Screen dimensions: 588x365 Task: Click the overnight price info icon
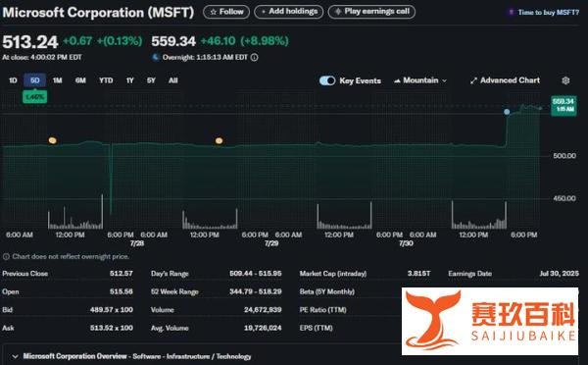coord(254,58)
